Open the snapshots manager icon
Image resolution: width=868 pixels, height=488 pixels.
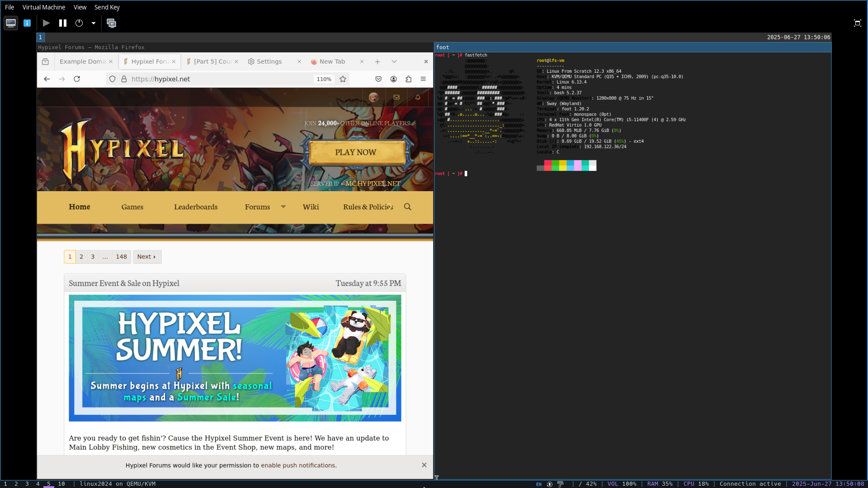click(x=111, y=23)
